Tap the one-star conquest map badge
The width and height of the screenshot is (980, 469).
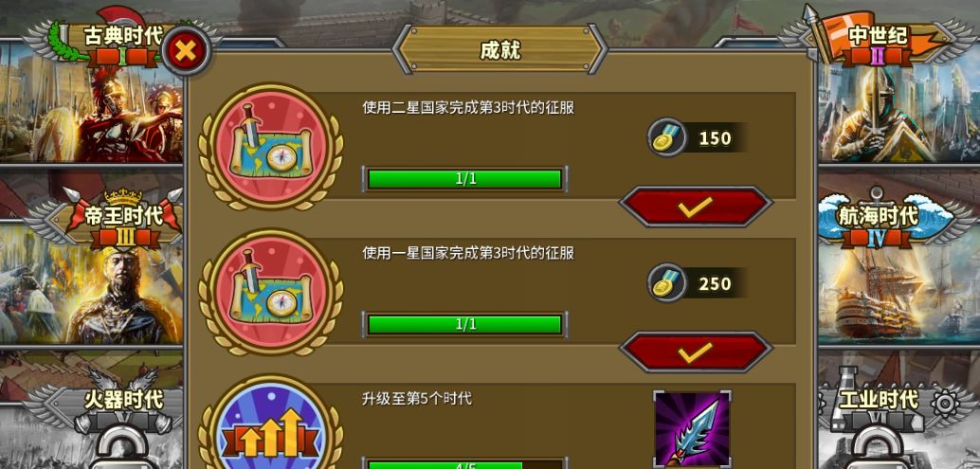click(x=271, y=292)
